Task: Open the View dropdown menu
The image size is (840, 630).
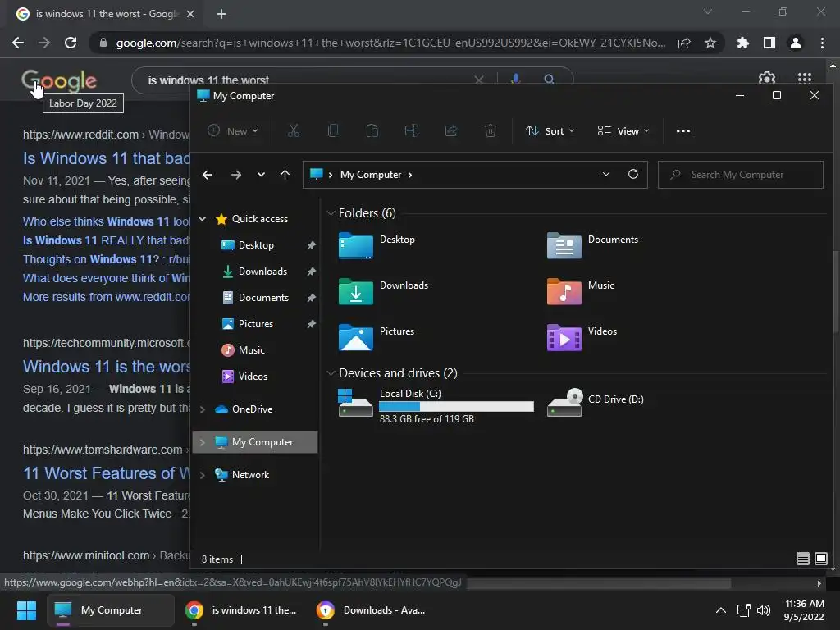Action: 623,130
